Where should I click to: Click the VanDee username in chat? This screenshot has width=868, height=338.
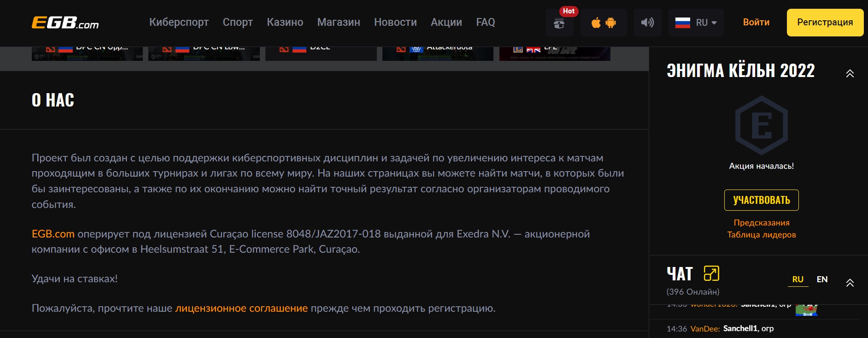click(705, 329)
